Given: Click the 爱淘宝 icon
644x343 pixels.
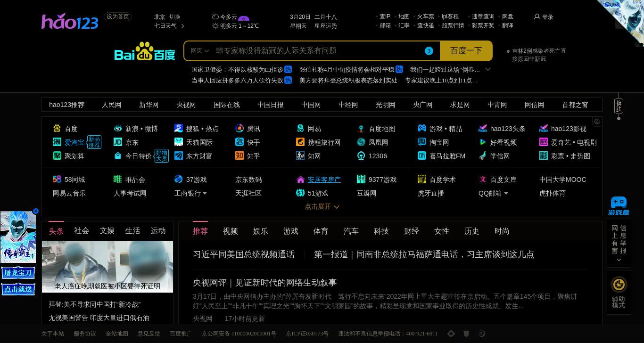Looking at the screenshot, I should (x=57, y=142).
